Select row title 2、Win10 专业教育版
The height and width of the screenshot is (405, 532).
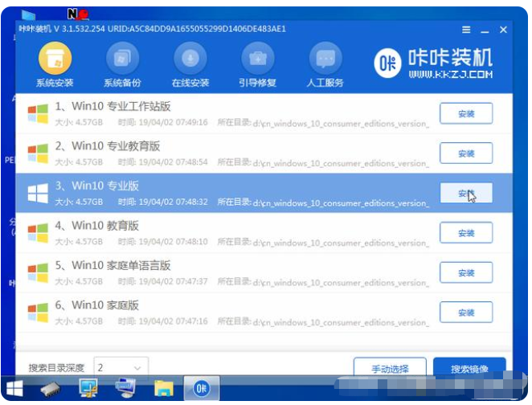coord(108,146)
